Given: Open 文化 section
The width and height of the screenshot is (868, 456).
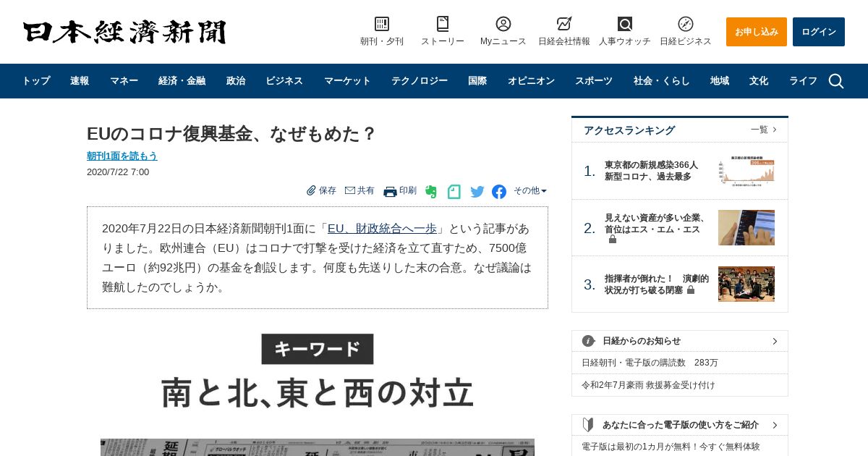Looking at the screenshot, I should click(x=759, y=81).
